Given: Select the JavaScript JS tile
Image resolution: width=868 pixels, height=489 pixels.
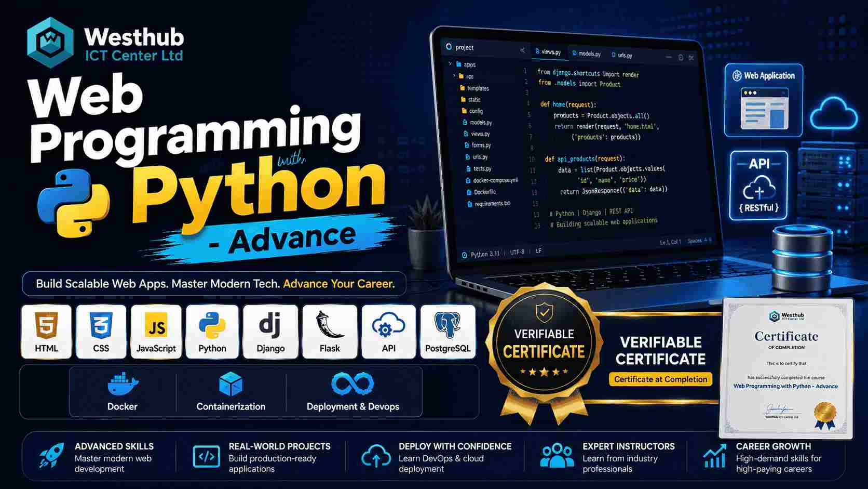Looking at the screenshot, I should click(x=156, y=332).
